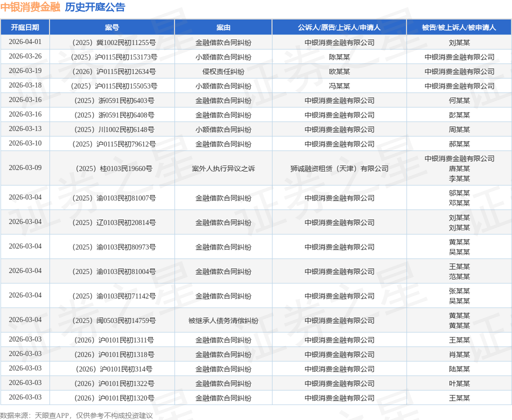The image size is (512, 420).
Task: Select case number 沪0101民初1318号
Action: 126,354
